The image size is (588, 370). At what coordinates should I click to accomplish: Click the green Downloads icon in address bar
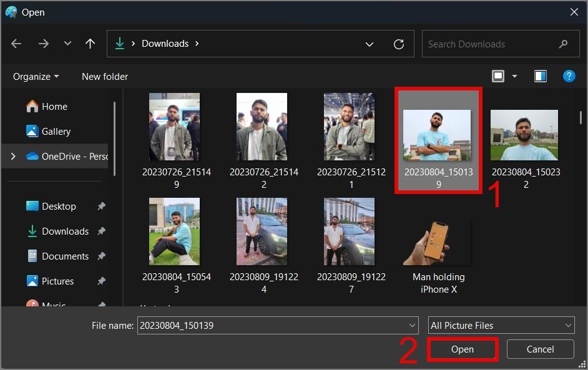(x=120, y=44)
